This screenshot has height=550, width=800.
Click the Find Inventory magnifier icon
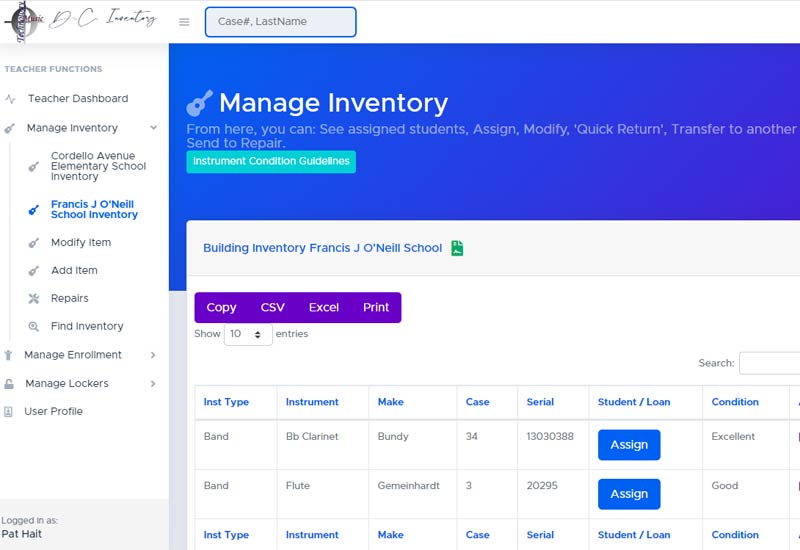pos(34,327)
